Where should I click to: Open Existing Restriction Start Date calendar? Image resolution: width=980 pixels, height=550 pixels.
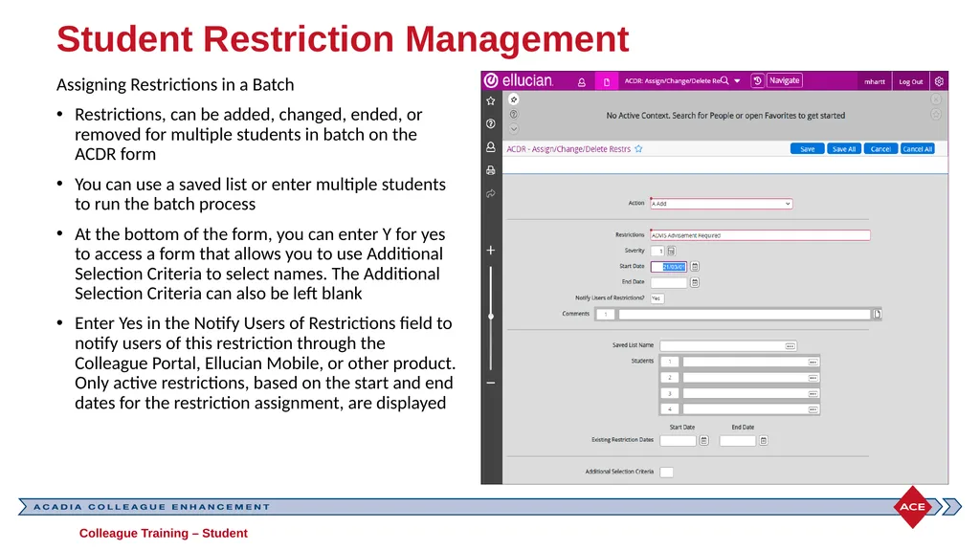tap(703, 441)
